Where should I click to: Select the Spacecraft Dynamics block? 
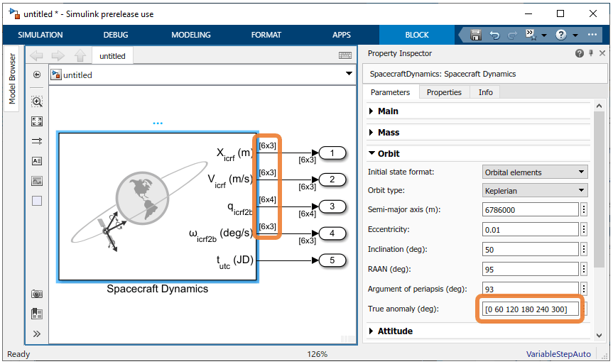[158, 206]
